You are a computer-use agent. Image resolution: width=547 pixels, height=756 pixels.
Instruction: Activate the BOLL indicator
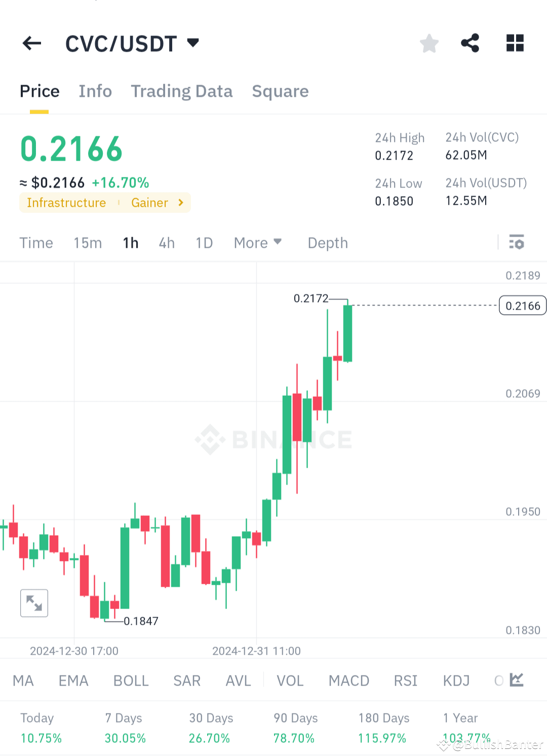point(131,681)
